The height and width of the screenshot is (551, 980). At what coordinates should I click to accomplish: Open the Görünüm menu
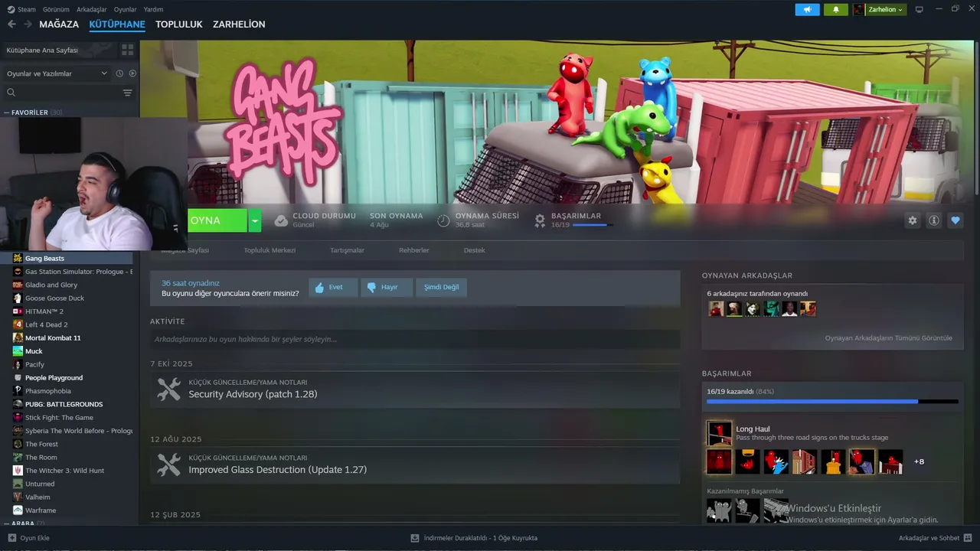click(x=56, y=9)
